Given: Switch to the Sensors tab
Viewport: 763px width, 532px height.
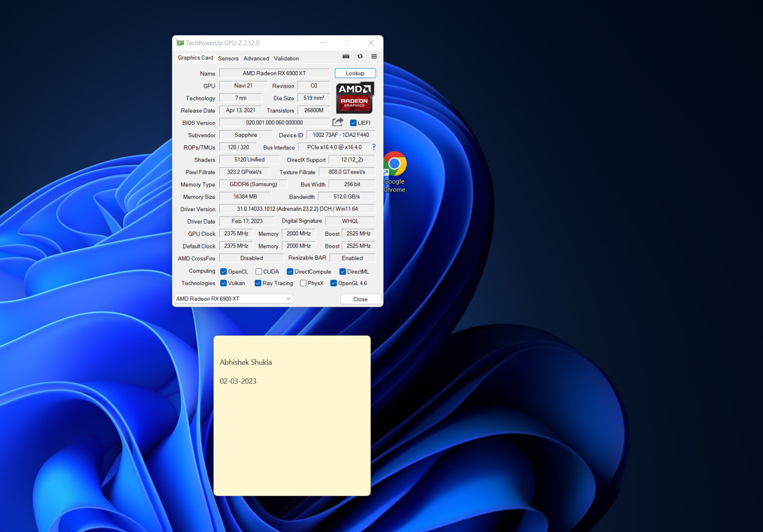Looking at the screenshot, I should (228, 58).
